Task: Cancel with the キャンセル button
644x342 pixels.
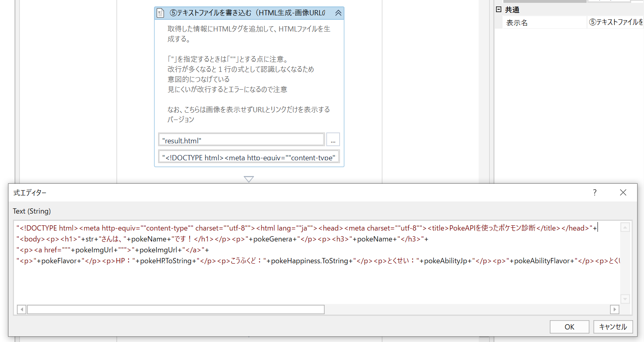Action: (613, 327)
